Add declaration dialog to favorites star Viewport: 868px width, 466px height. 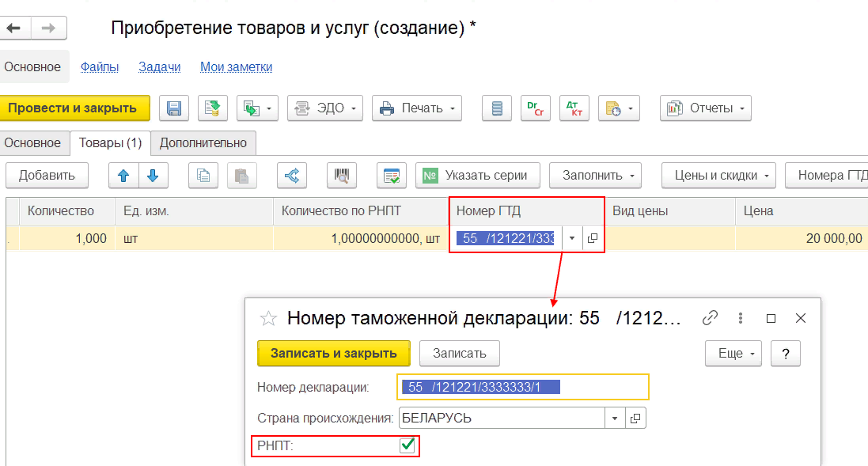point(269,318)
